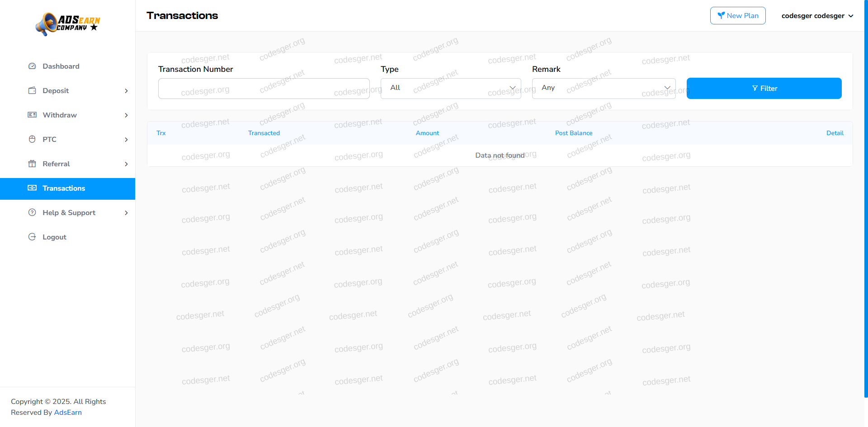Click the Help & Support question icon
Image resolution: width=868 pixels, height=427 pixels.
pos(32,213)
